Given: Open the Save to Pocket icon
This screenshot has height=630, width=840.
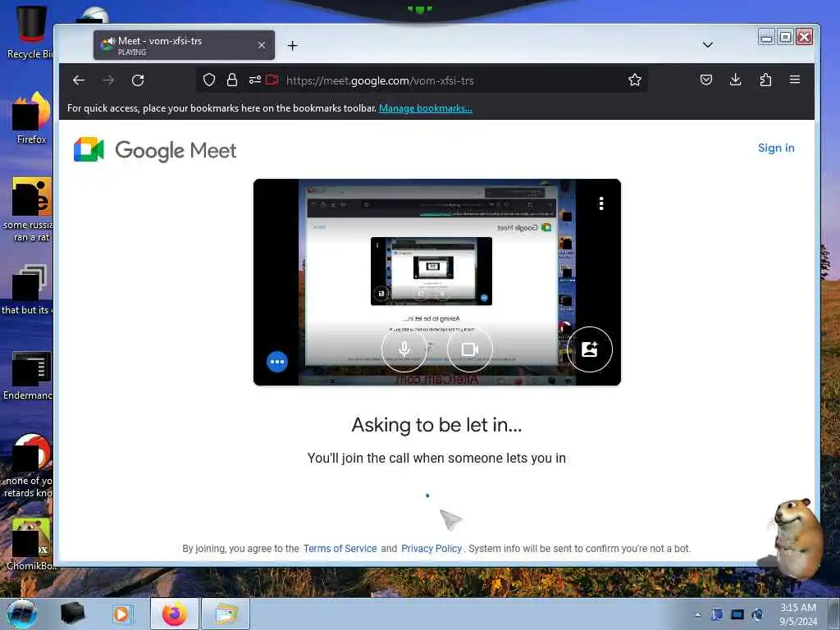Looking at the screenshot, I should tap(706, 80).
